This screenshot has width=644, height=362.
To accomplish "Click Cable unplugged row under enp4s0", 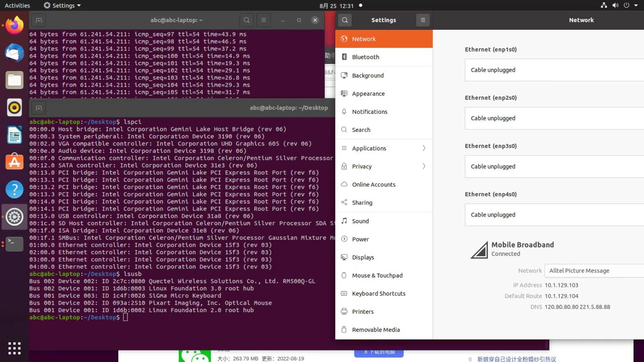I will 554,215.
